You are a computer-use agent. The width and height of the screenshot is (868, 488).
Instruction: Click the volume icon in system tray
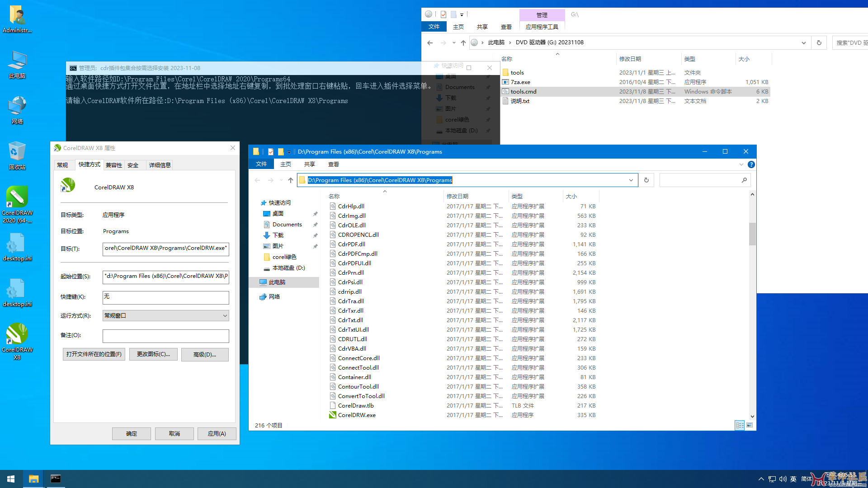point(783,479)
